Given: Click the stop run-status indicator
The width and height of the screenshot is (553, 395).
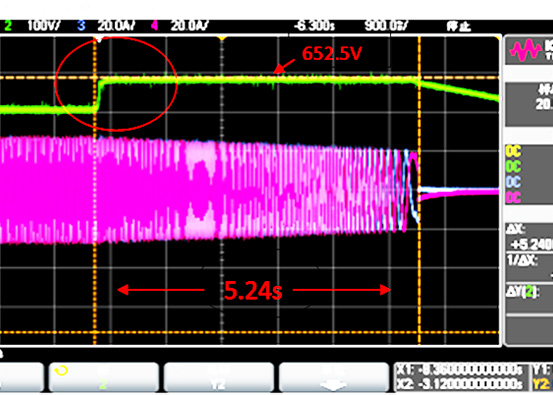Looking at the screenshot, I should tap(458, 26).
